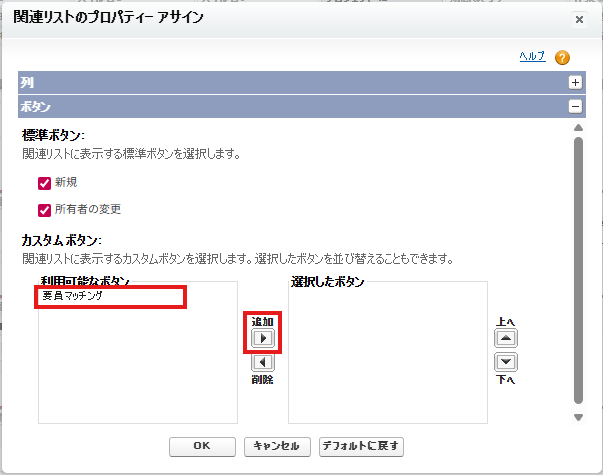Expand the 列 section with plus icon
603x475 pixels.
pyautogui.click(x=575, y=83)
